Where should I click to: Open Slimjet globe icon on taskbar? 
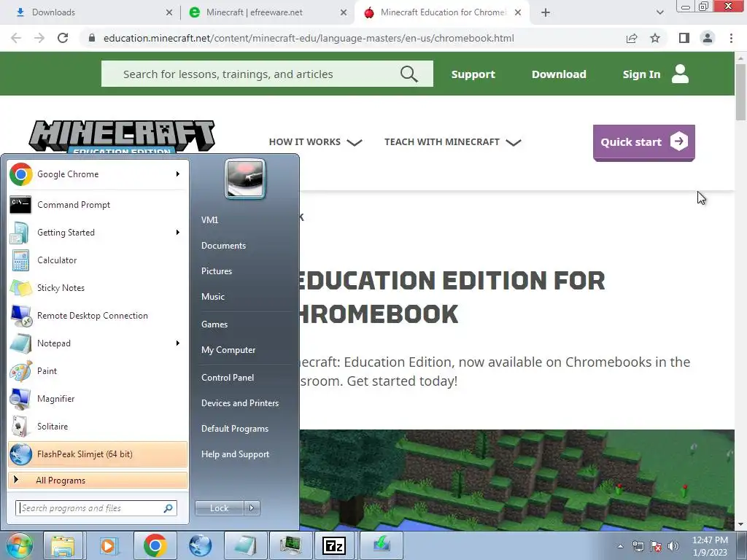[x=200, y=545]
